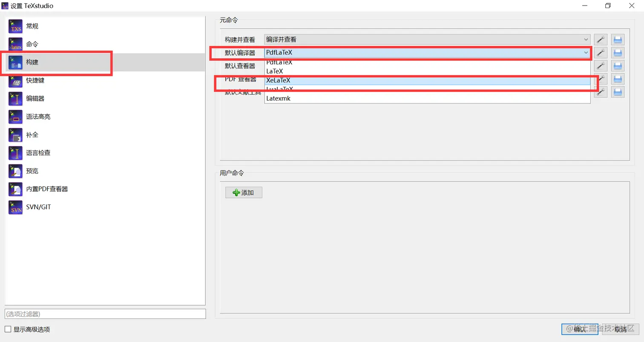The image size is (644, 342).
Task: Open the 预览 preview settings page
Action: pyautogui.click(x=105, y=171)
